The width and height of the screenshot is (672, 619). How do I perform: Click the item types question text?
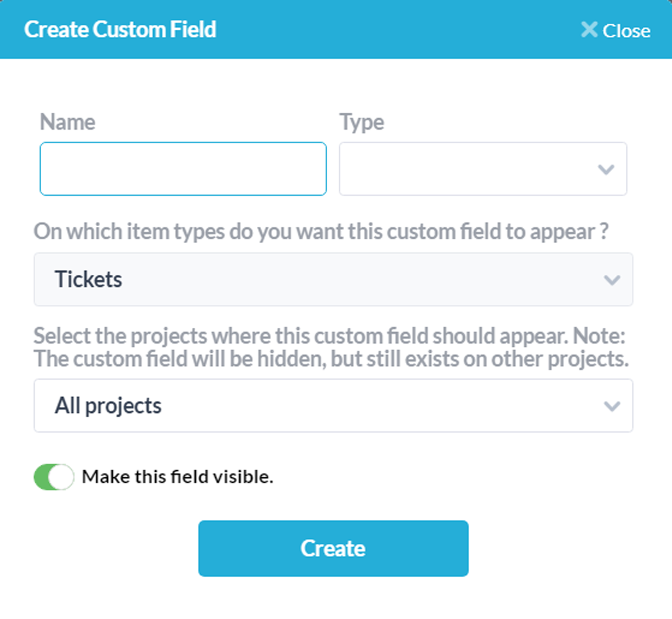point(321,232)
